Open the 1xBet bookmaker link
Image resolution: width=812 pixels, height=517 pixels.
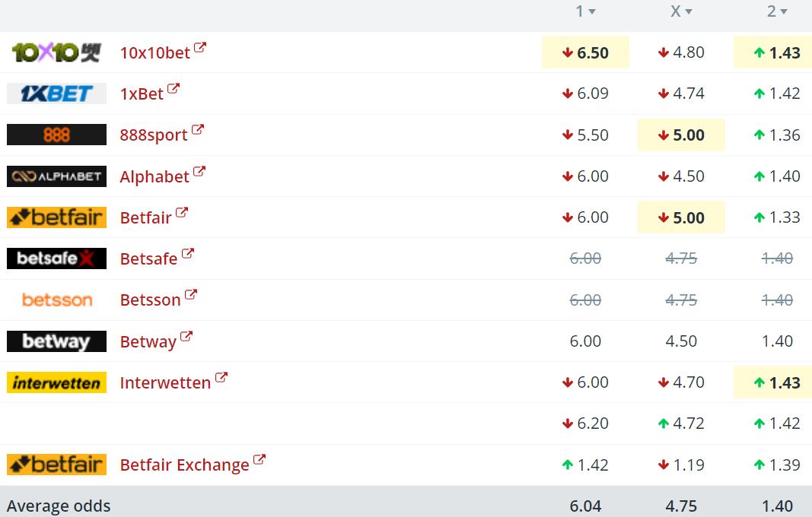pos(142,94)
